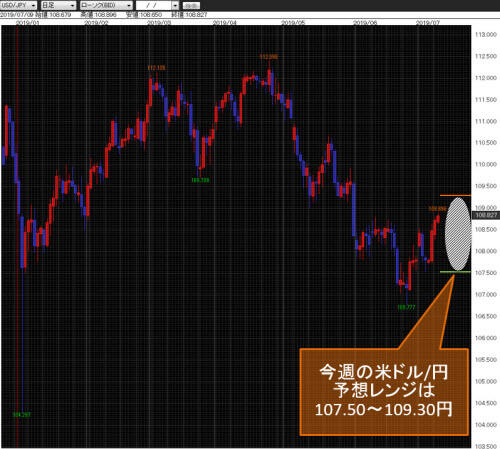Click the 110.000 price axis label

[x=486, y=164]
